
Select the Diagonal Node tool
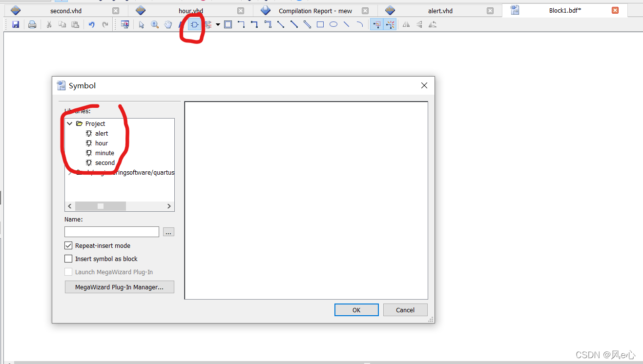(281, 24)
